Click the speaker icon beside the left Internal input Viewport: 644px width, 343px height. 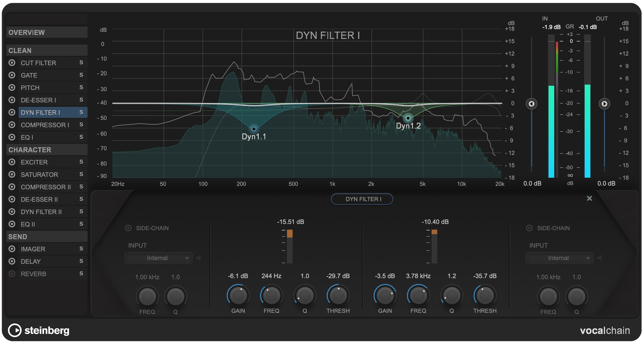(x=198, y=258)
